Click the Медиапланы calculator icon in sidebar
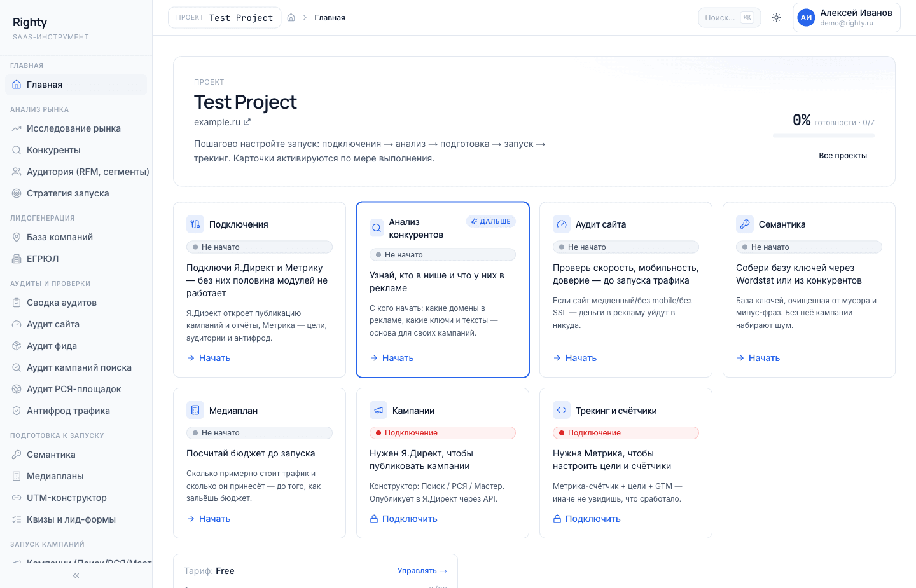Image resolution: width=916 pixels, height=588 pixels. 17,476
